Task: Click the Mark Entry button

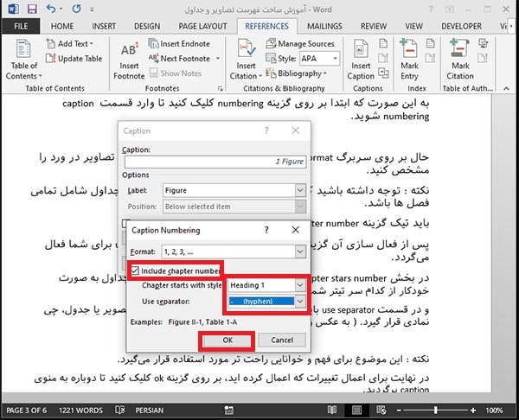Action: tap(409, 60)
